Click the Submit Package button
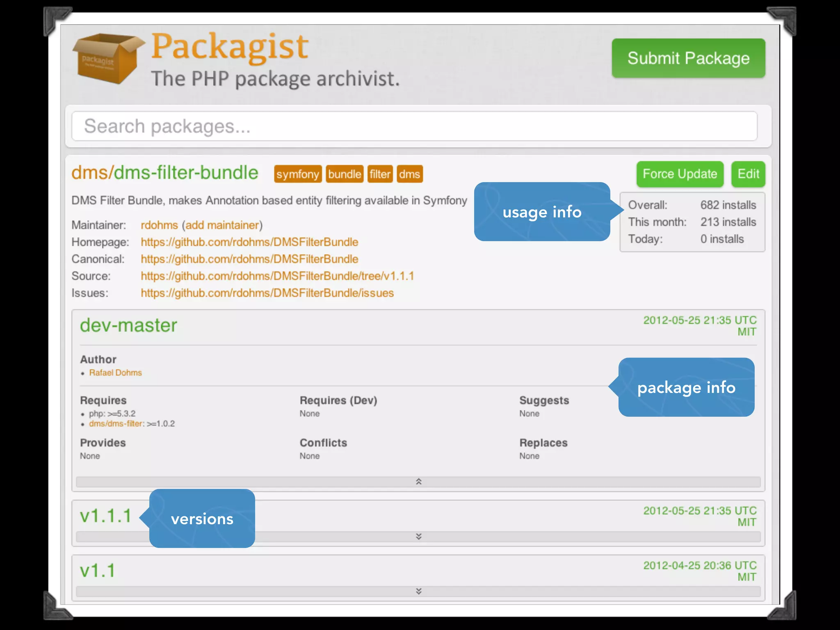The image size is (840, 630). coord(688,58)
